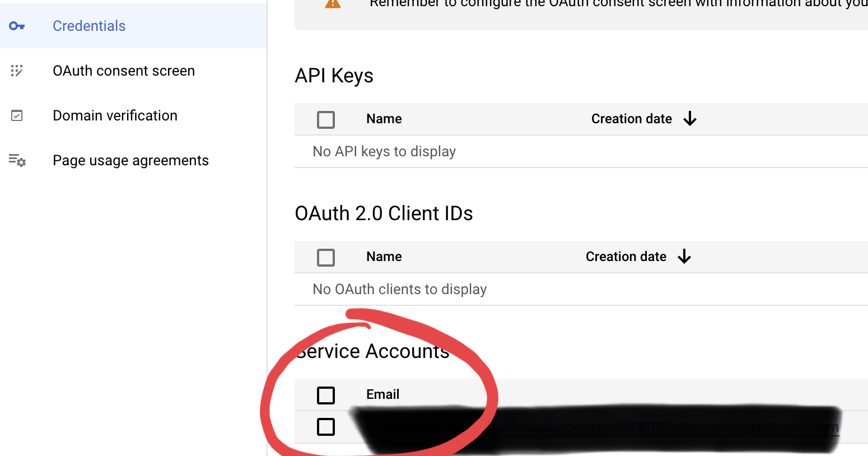Check the service account row checkbox

point(326,427)
